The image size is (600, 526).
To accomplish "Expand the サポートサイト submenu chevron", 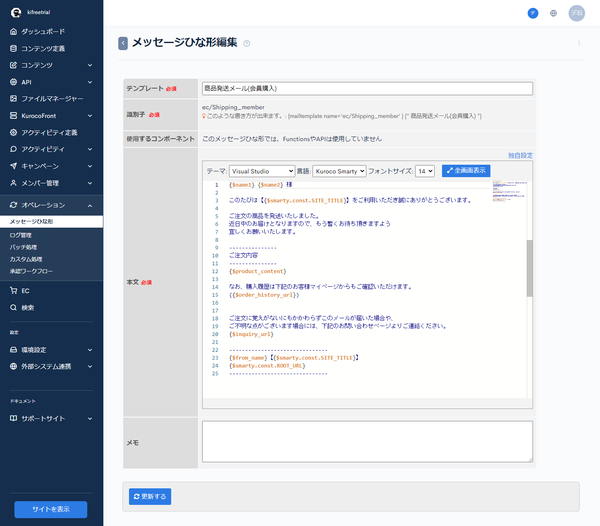I will click(90, 419).
